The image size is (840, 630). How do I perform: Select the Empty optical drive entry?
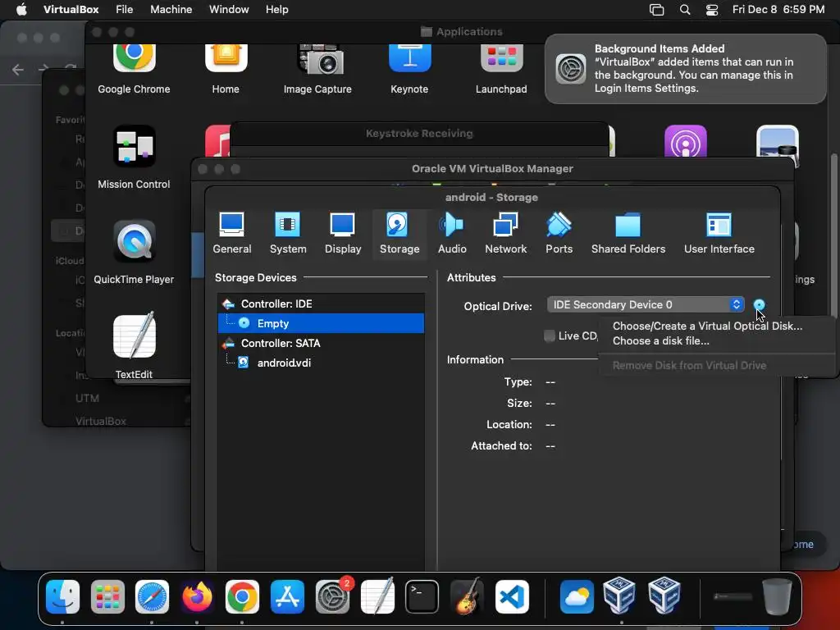pos(321,323)
